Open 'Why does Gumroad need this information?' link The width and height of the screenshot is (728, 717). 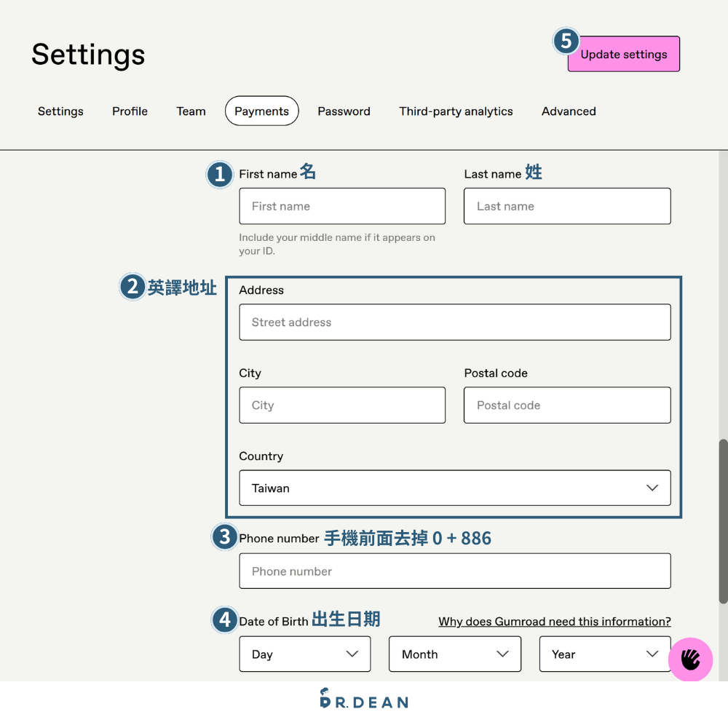(x=554, y=622)
